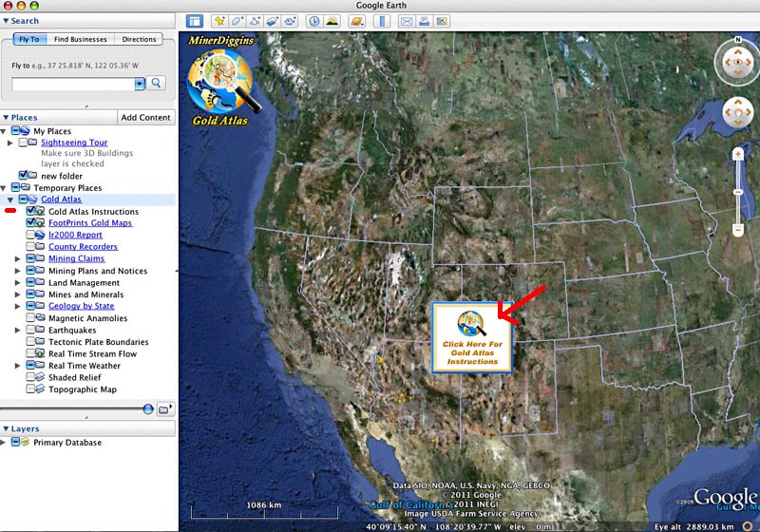Uncheck FootPrints Gold Maps checkbox

[x=30, y=222]
